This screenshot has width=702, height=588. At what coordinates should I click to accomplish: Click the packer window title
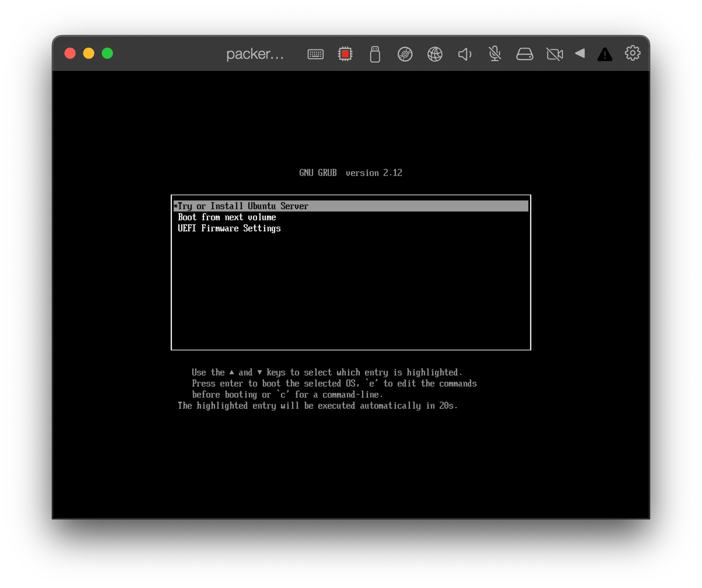(x=255, y=54)
